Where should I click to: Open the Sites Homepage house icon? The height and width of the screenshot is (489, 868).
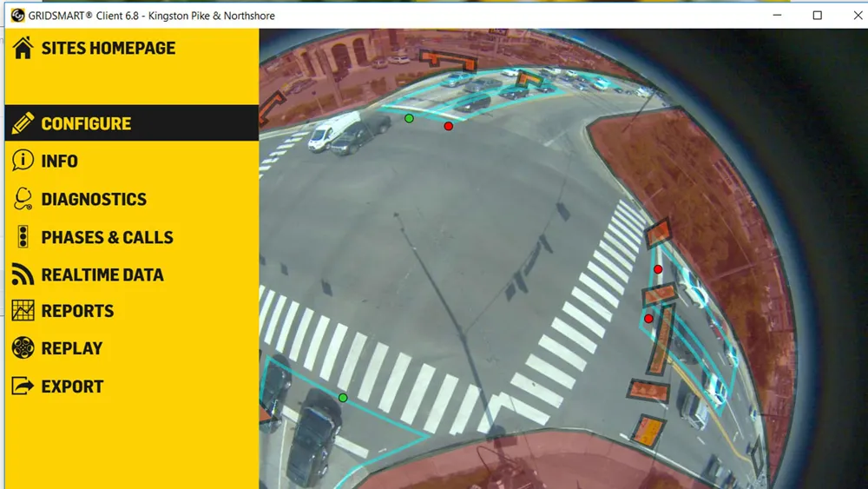click(23, 48)
